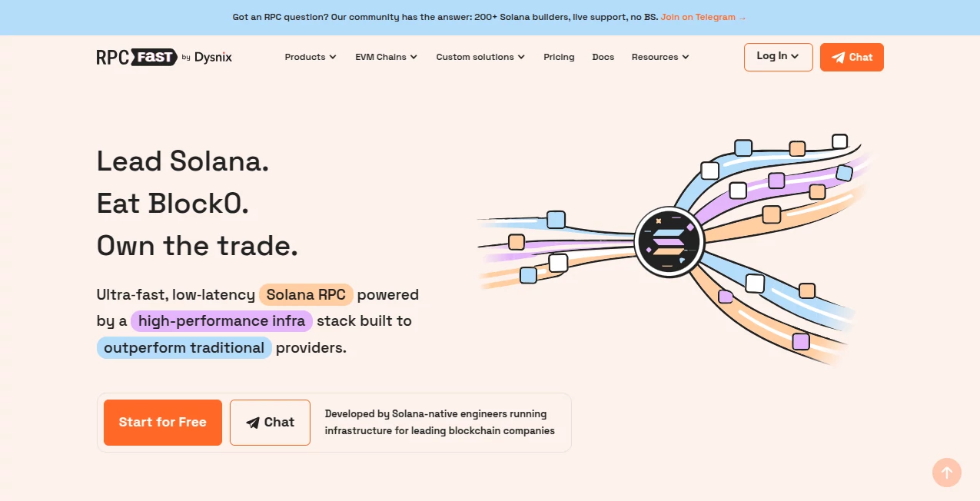This screenshot has height=501, width=980.
Task: Click the "Own the trade." heading line
Action: [197, 246]
